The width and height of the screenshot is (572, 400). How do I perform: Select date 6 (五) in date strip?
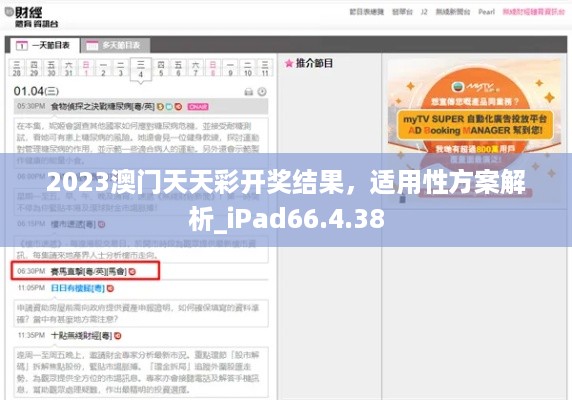[x=178, y=68]
